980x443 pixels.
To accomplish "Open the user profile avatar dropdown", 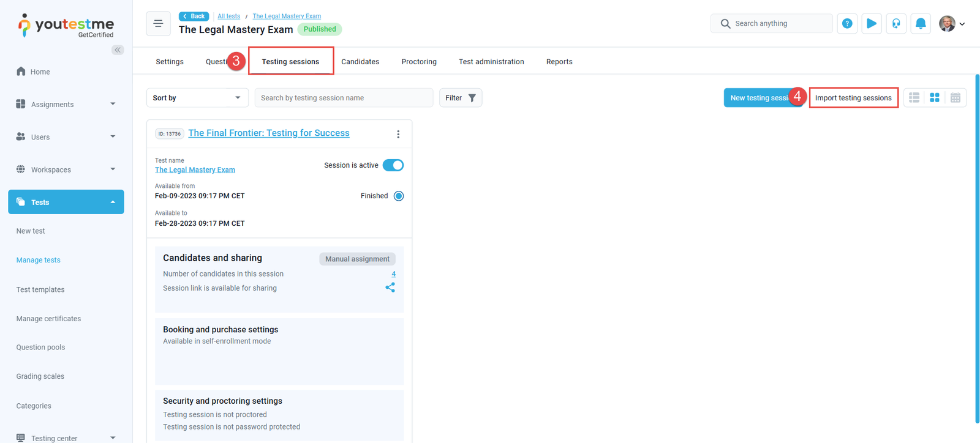I will (951, 24).
